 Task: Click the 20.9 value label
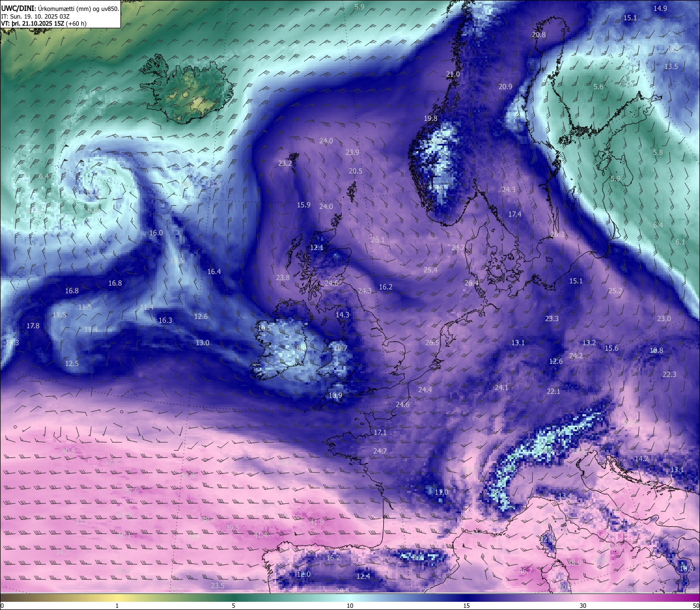point(505,86)
